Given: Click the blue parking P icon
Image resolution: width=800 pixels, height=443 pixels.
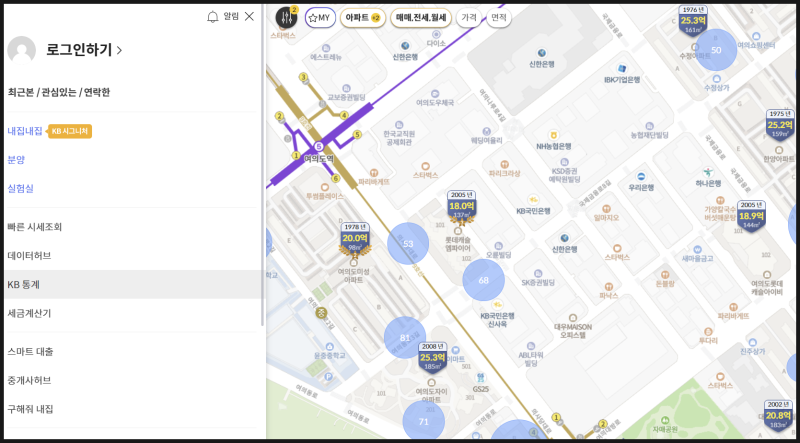Looking at the screenshot, I should (x=329, y=377).
